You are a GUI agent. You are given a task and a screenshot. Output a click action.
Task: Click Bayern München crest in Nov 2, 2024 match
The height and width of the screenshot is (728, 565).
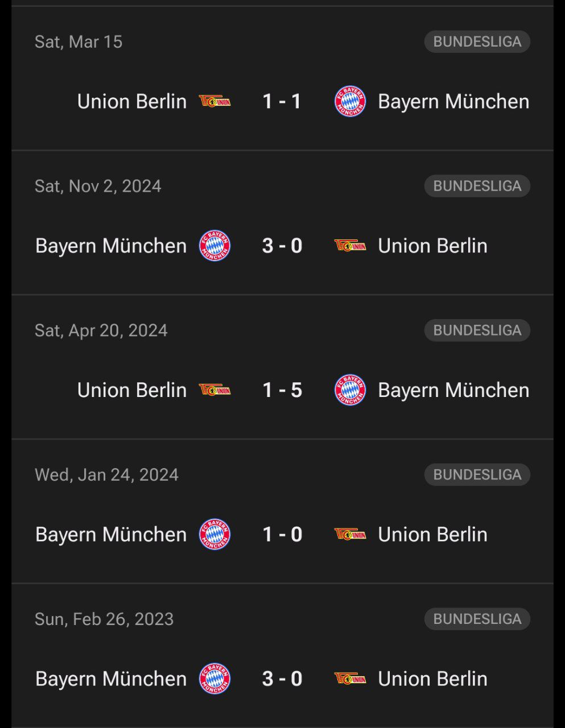click(215, 246)
